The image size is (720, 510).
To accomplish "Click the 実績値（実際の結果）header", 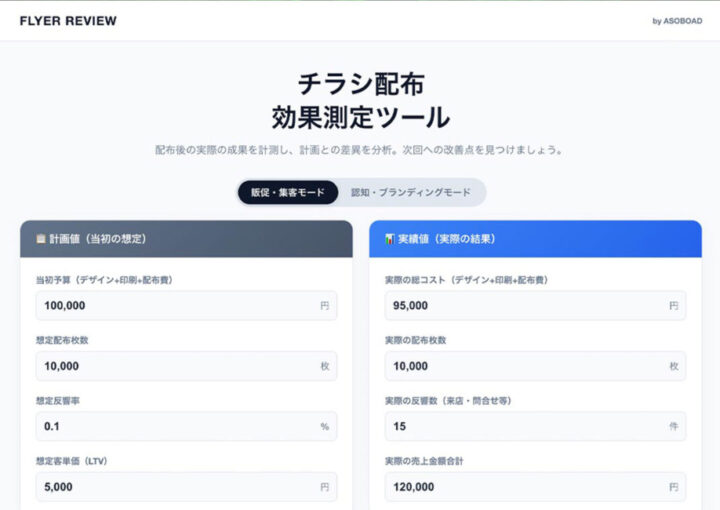I will click(535, 239).
